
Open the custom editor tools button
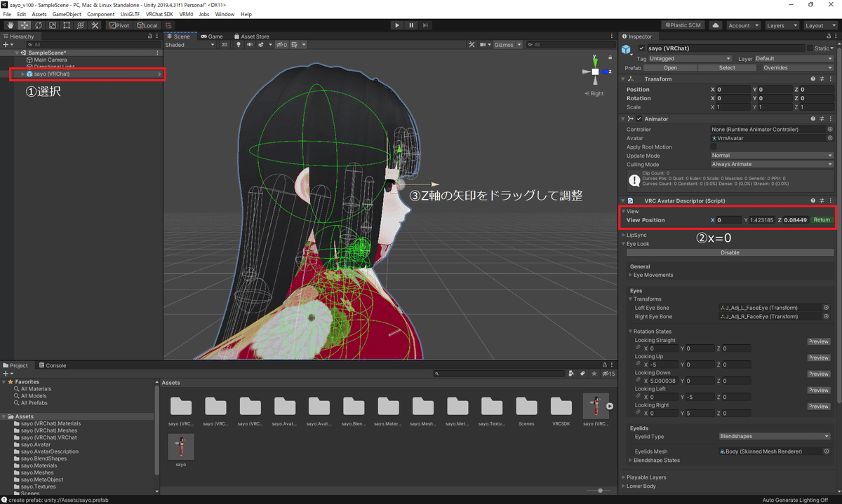coord(95,25)
